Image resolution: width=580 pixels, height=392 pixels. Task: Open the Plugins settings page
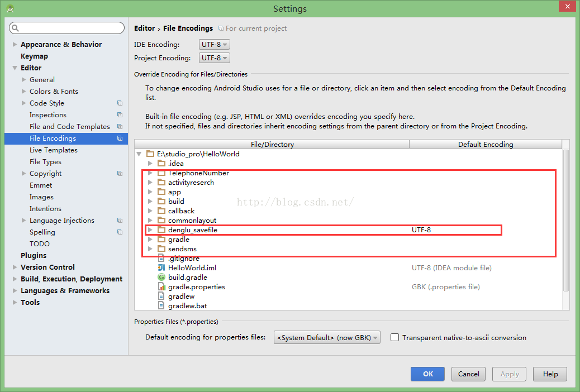click(x=34, y=256)
